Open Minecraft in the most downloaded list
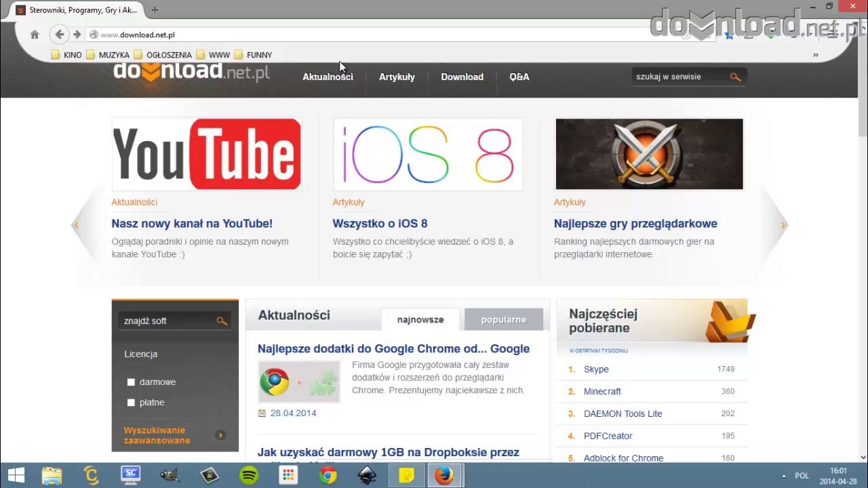Image resolution: width=868 pixels, height=488 pixels. 602,392
